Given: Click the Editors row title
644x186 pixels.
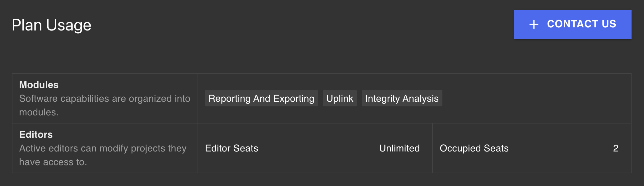Looking at the screenshot, I should point(36,134).
